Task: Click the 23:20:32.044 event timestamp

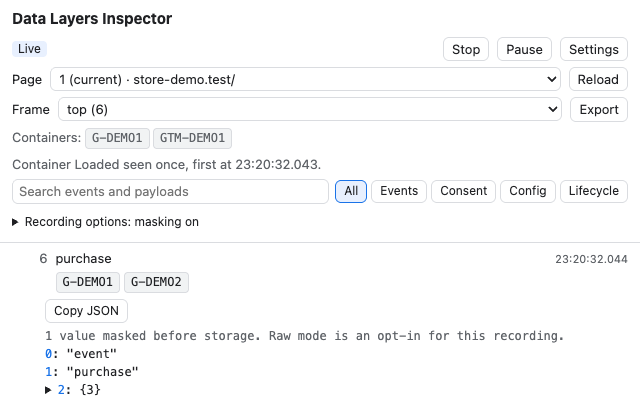Action: click(x=591, y=259)
